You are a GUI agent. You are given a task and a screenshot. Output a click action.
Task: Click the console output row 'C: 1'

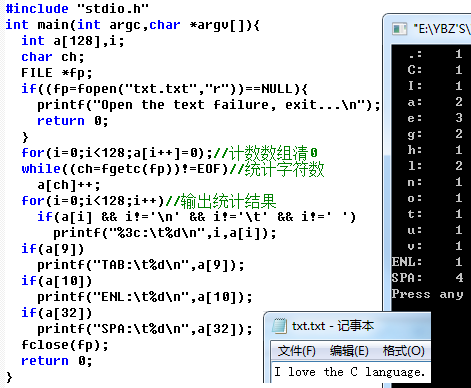click(x=435, y=70)
